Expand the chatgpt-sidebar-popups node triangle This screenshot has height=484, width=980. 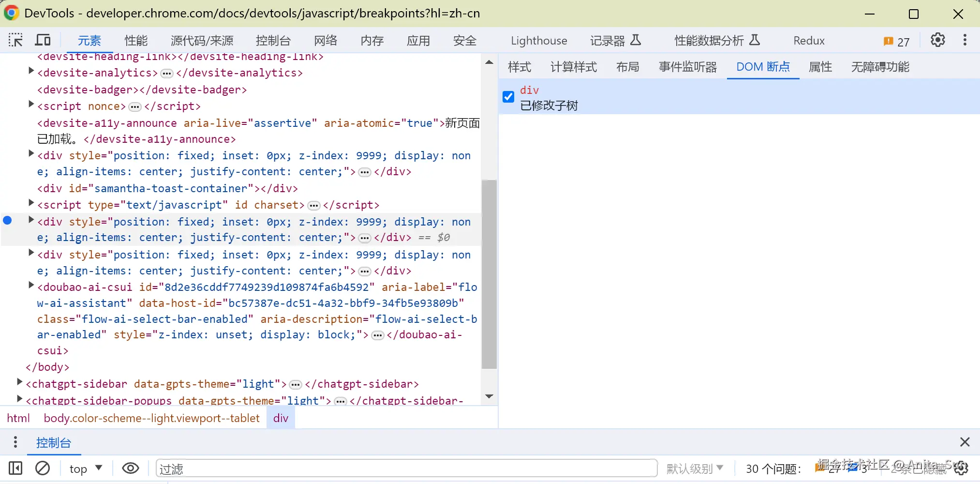(x=19, y=399)
